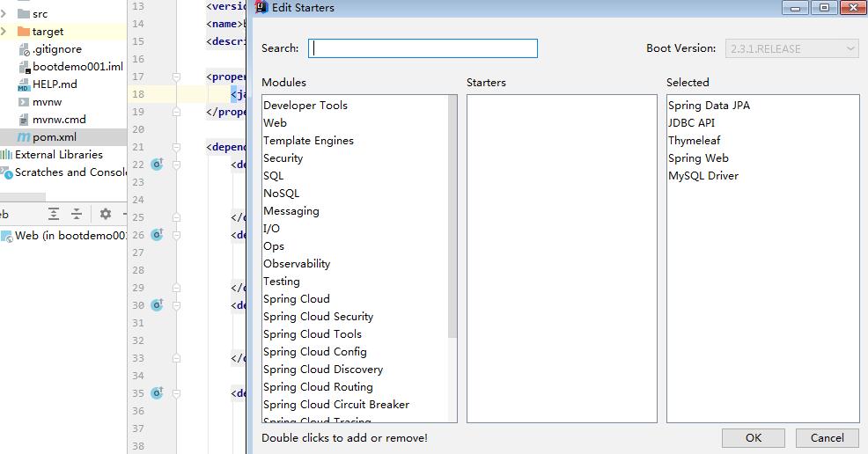Expand the target folder

(4, 32)
